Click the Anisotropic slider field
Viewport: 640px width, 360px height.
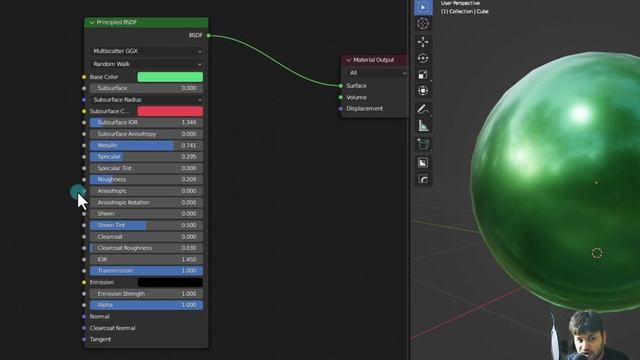click(x=146, y=191)
